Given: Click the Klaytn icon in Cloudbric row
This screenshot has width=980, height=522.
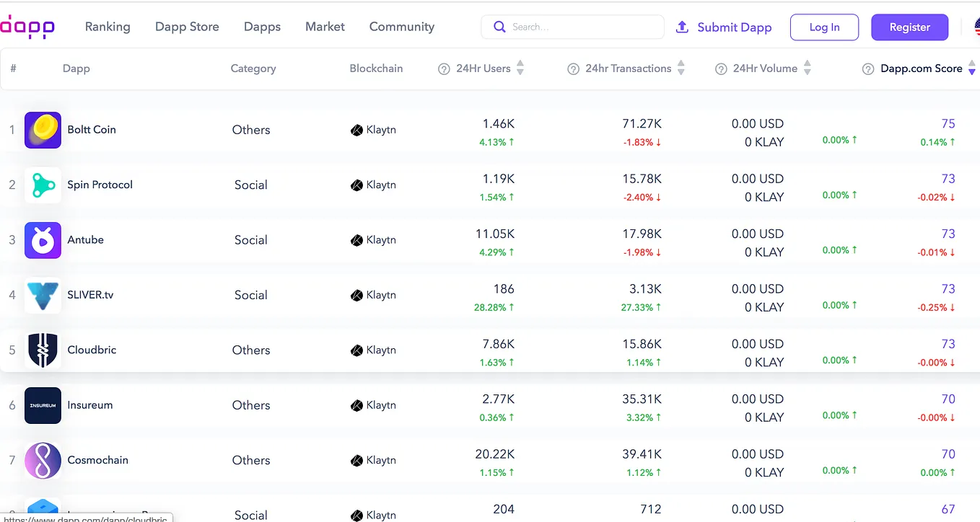Looking at the screenshot, I should pos(356,351).
